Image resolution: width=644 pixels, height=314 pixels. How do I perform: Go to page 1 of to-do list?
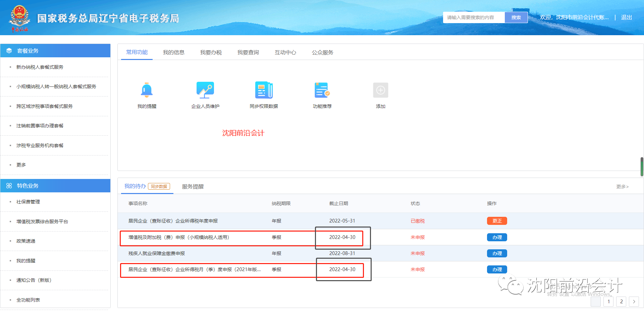(x=608, y=301)
